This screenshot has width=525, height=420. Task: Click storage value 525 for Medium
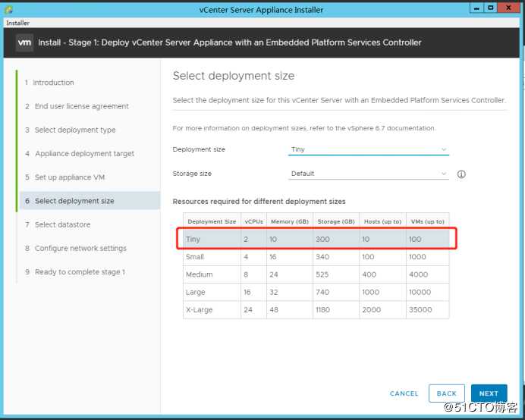(322, 274)
